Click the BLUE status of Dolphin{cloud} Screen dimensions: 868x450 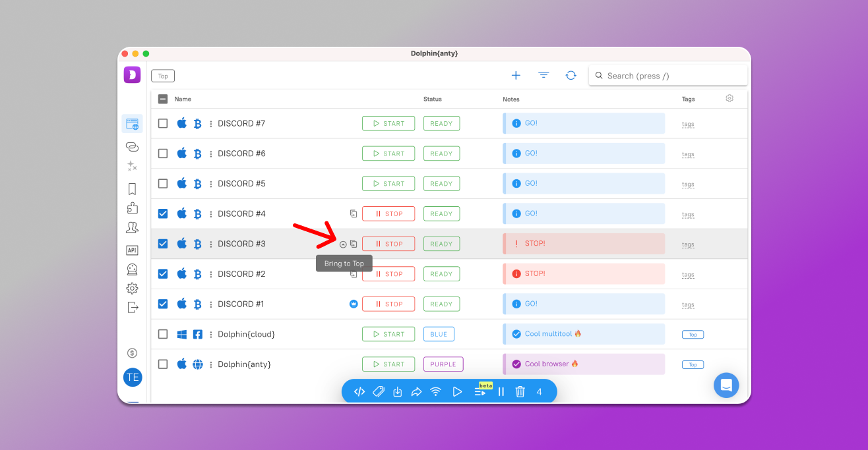click(439, 334)
